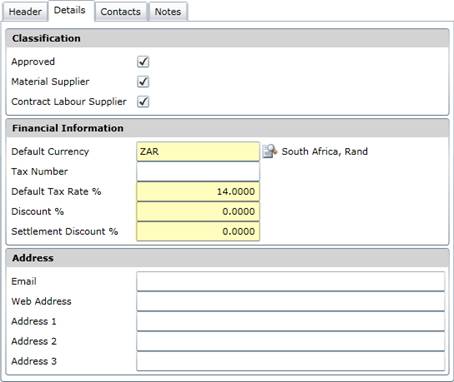
Task: Select the Details tab
Action: 70,11
